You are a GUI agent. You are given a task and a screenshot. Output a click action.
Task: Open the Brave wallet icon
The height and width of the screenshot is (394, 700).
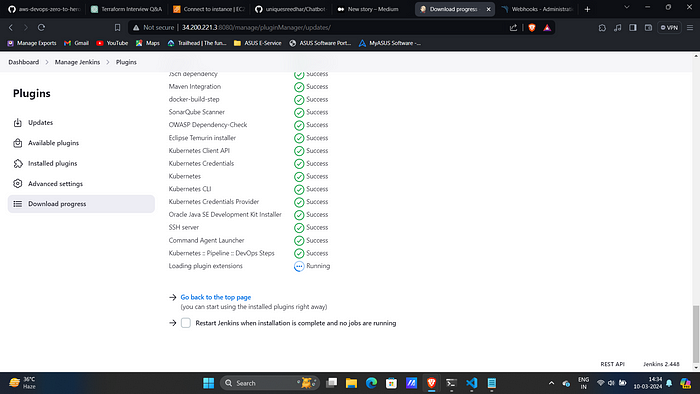click(x=648, y=28)
